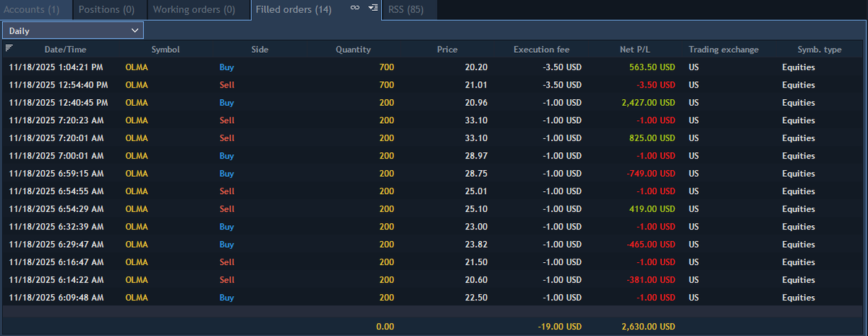Select the 7:20:23 AM order timestamp
This screenshot has height=336, width=868.
(56, 120)
